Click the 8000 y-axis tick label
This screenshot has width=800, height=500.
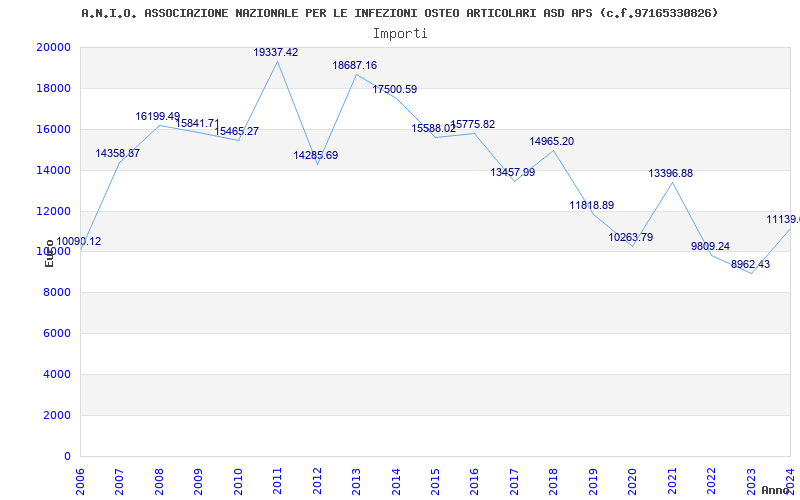pos(57,292)
